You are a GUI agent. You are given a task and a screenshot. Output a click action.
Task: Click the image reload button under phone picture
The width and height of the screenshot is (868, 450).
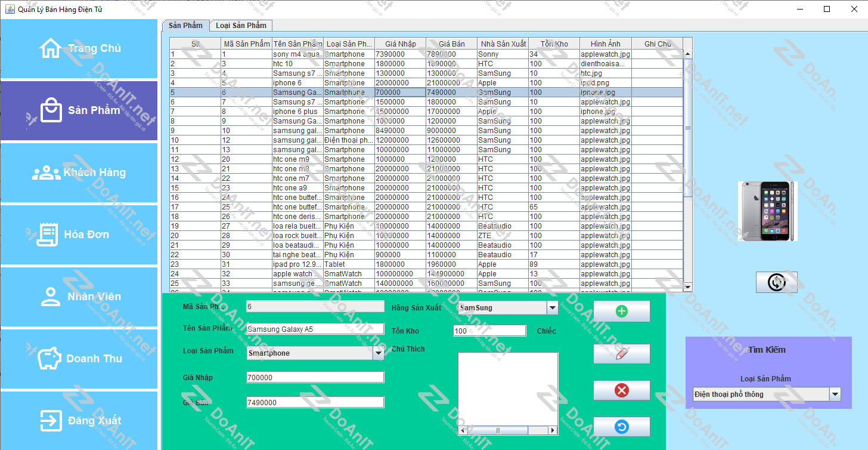[776, 282]
